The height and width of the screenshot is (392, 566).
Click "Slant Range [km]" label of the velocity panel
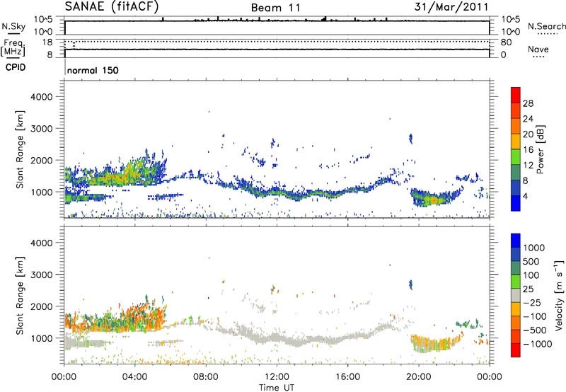pos(20,296)
